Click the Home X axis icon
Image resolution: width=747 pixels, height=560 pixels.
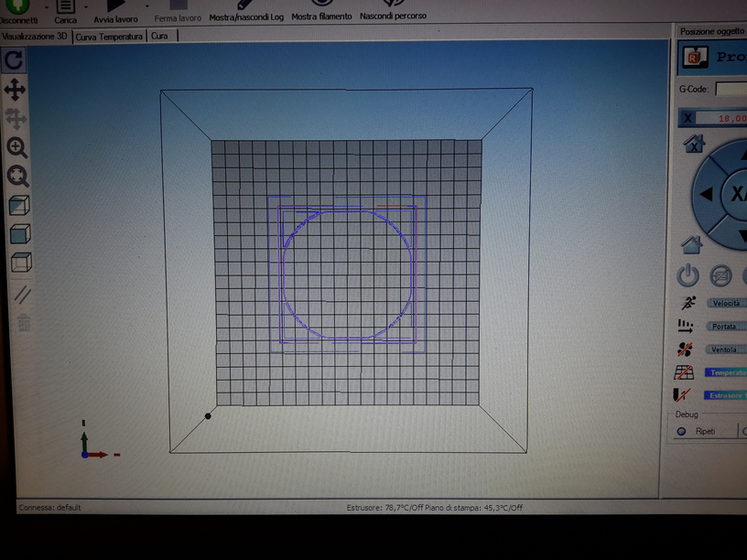(x=694, y=145)
